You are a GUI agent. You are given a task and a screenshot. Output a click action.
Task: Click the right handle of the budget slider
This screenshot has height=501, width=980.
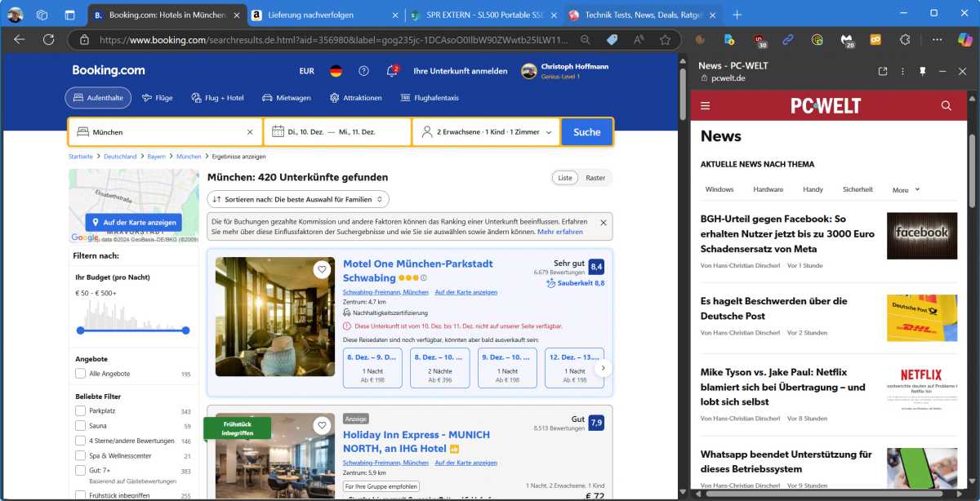click(x=186, y=330)
